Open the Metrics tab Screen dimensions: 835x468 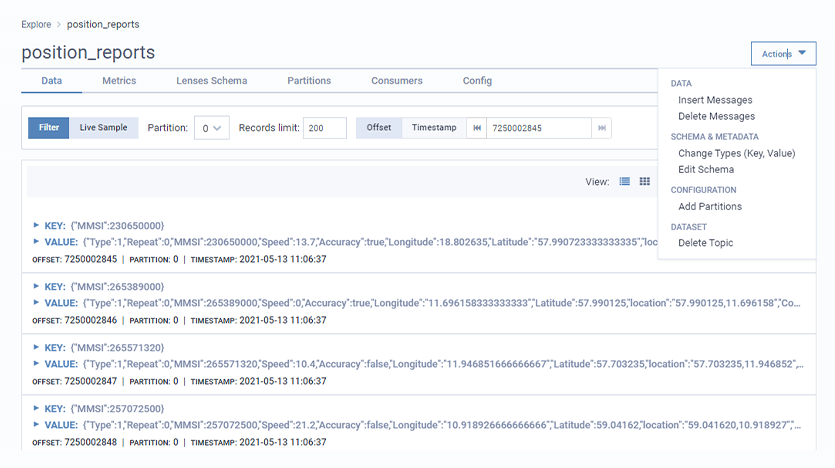tap(119, 81)
